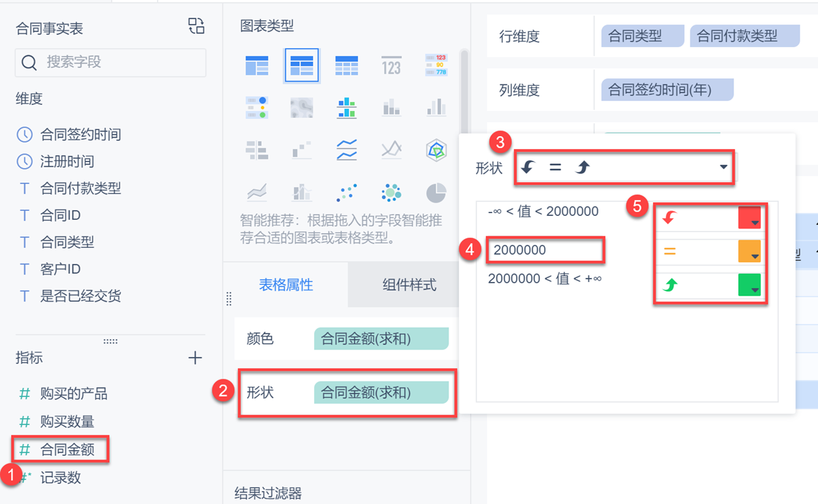Click the plus icon to add an indicator
The image size is (818, 504).
click(196, 358)
